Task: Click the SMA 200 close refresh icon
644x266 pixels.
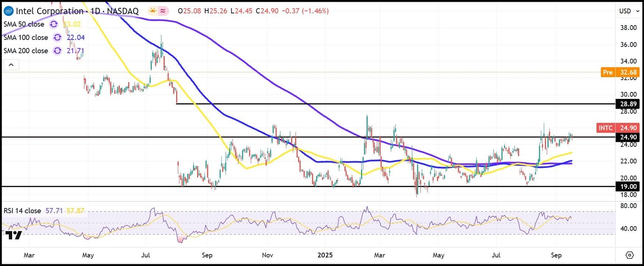Action: coord(57,51)
